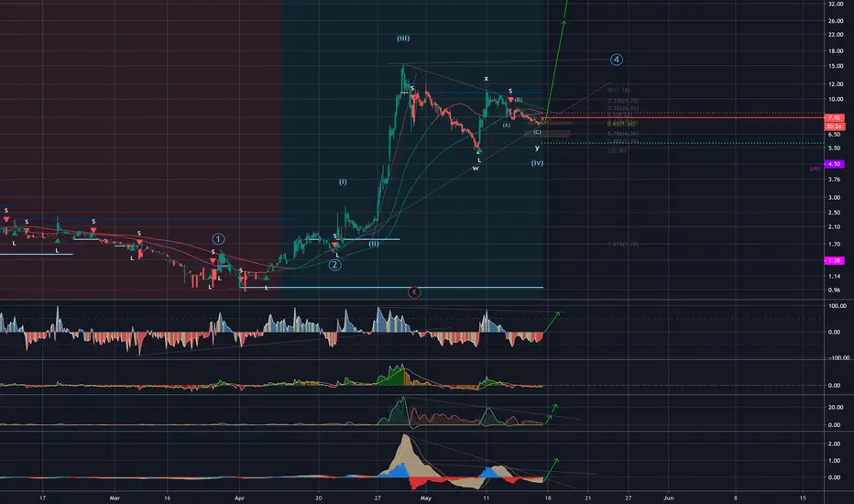Click the Jun label on the time axis
The width and height of the screenshot is (854, 504).
click(x=668, y=498)
